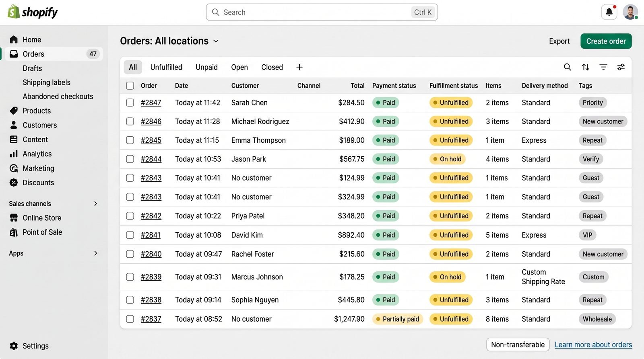Image resolution: width=644 pixels, height=359 pixels.
Task: Open the edit columns sliders icon
Action: tap(621, 67)
